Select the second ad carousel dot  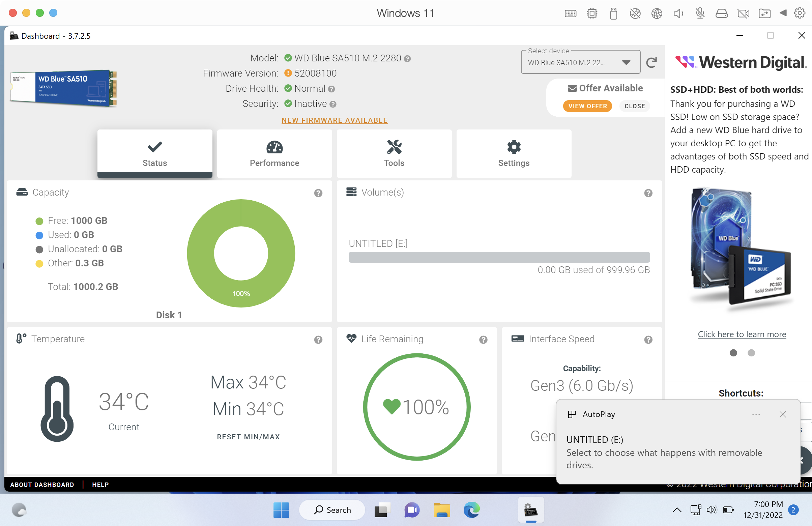751,353
